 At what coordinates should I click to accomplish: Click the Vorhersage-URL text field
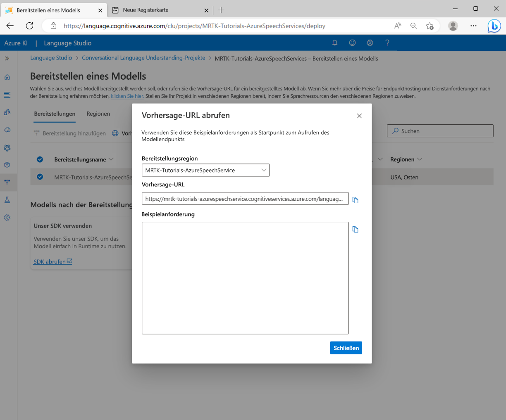point(245,199)
